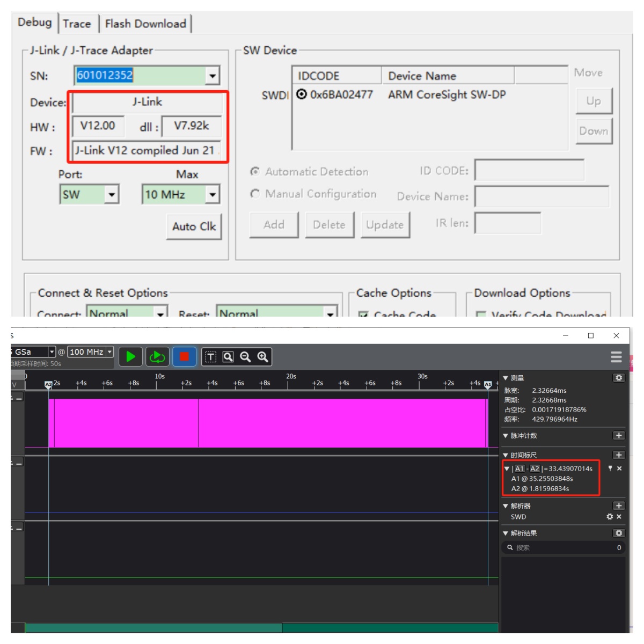Click the magenta waveform on the first channel
Viewport: 644px width, 644px height.
(x=268, y=423)
